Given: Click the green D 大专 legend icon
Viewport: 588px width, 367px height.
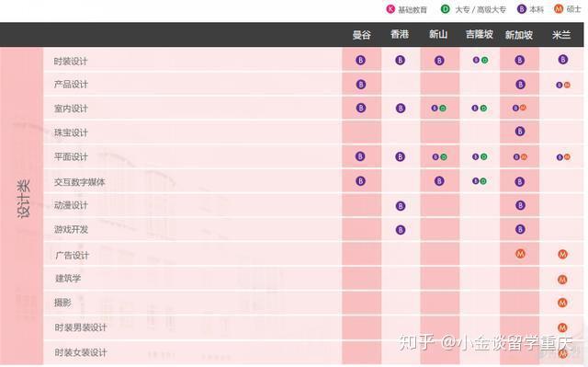Looking at the screenshot, I should pos(445,9).
